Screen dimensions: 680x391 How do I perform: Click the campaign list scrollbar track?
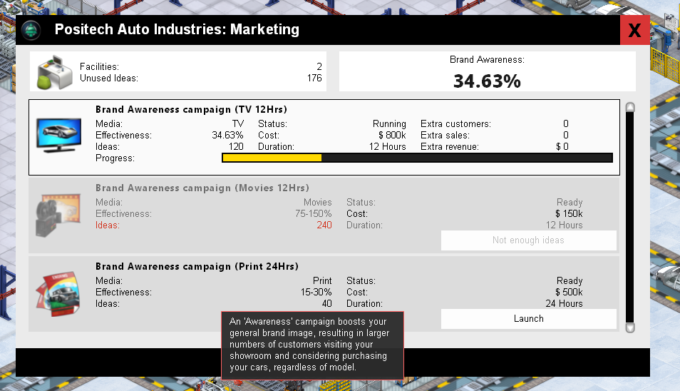coord(630,217)
